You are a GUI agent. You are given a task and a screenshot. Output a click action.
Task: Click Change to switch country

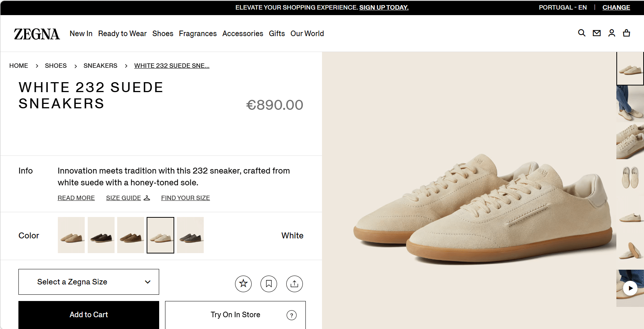[x=616, y=7]
